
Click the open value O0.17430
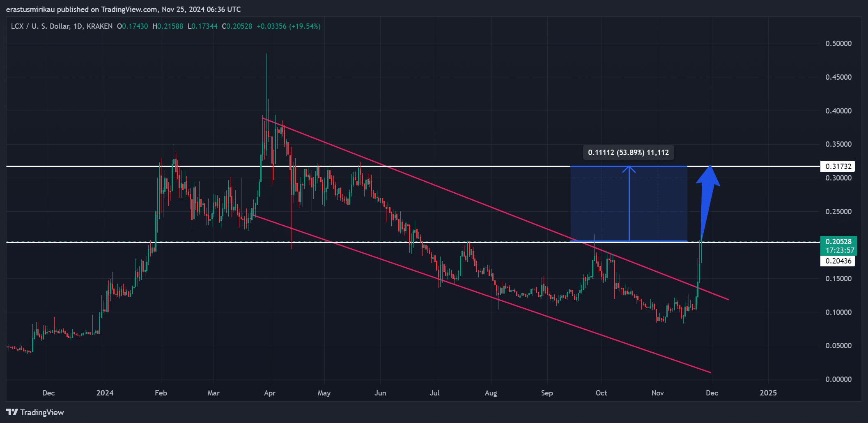click(x=132, y=26)
